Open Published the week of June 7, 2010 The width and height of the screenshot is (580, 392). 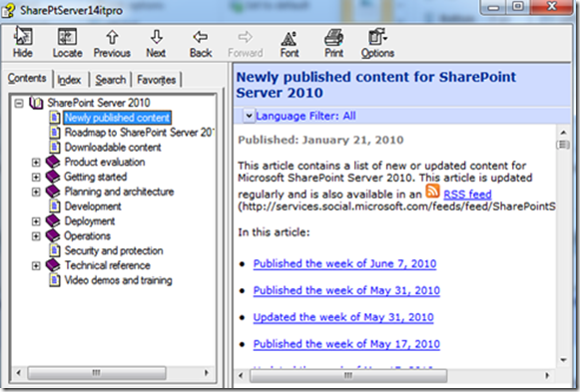click(x=344, y=263)
